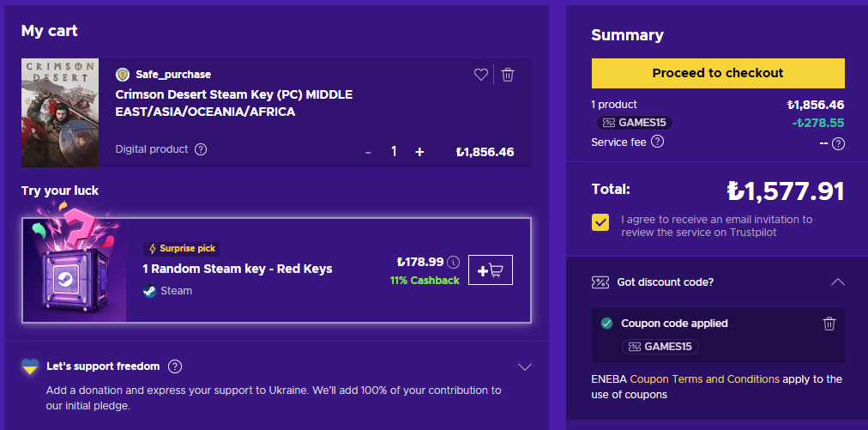
Task: Toggle Trustpilot email invitation checkbox
Action: (x=600, y=222)
